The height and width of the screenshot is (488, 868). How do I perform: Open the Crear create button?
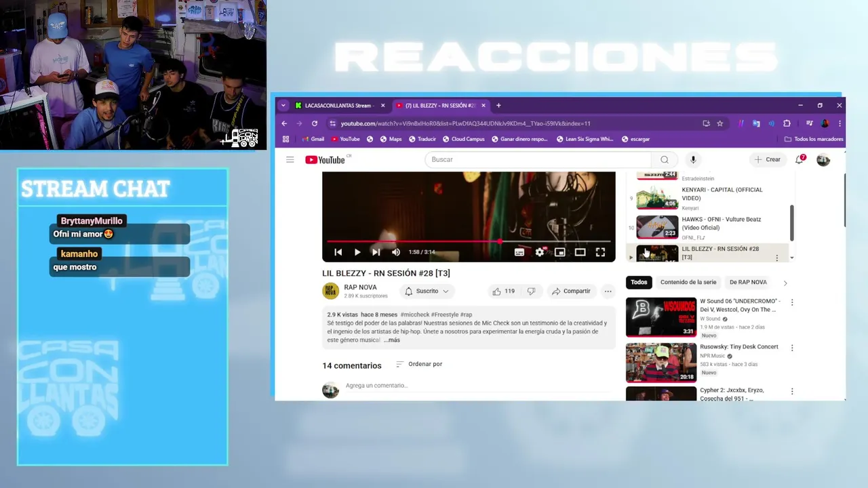[767, 159]
